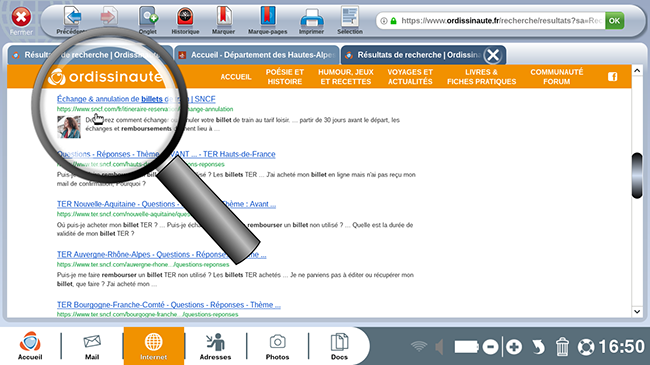Image resolution: width=650 pixels, height=365 pixels.
Task: Click the ordissinaute logo
Action: click(x=104, y=77)
